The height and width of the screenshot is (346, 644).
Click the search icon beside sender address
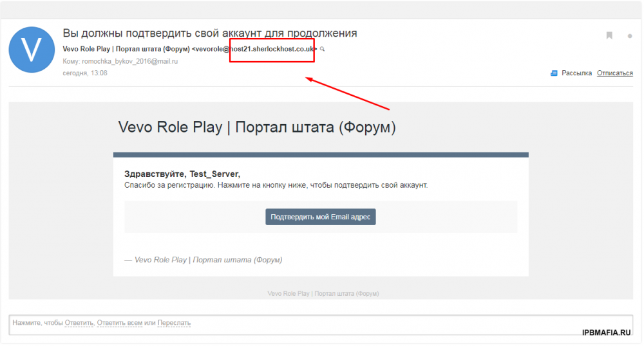pos(323,50)
